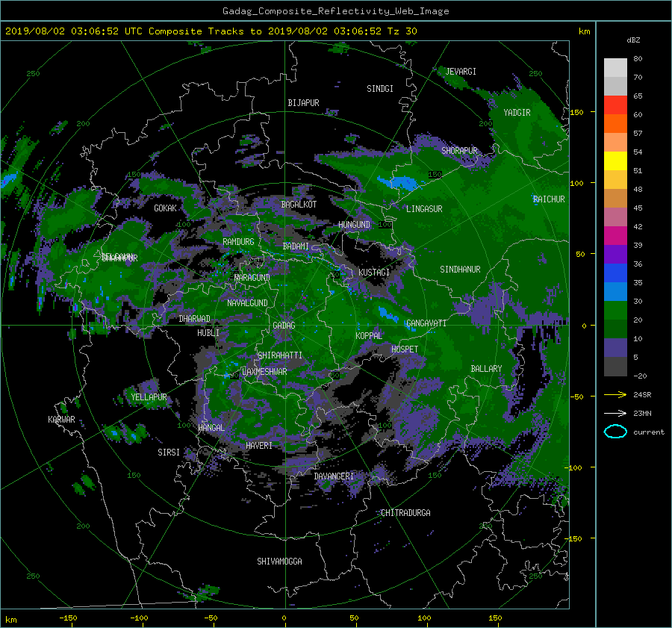Click the BAGALKOT city label
Viewport: 672px width, 628px height.
coord(299,205)
